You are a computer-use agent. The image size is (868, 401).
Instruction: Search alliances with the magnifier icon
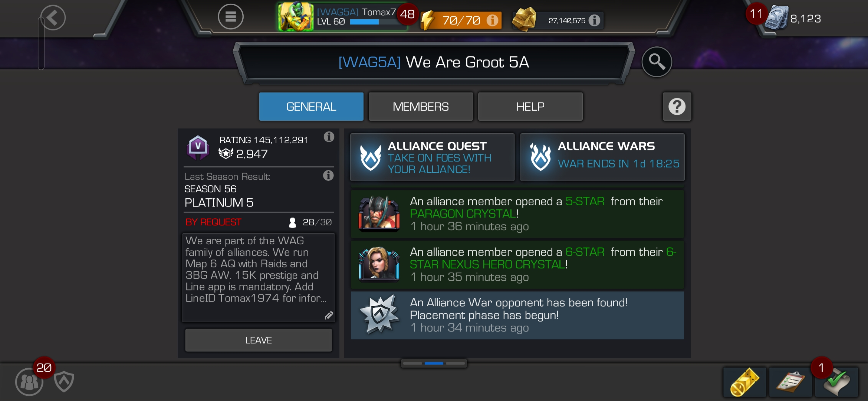click(x=657, y=62)
